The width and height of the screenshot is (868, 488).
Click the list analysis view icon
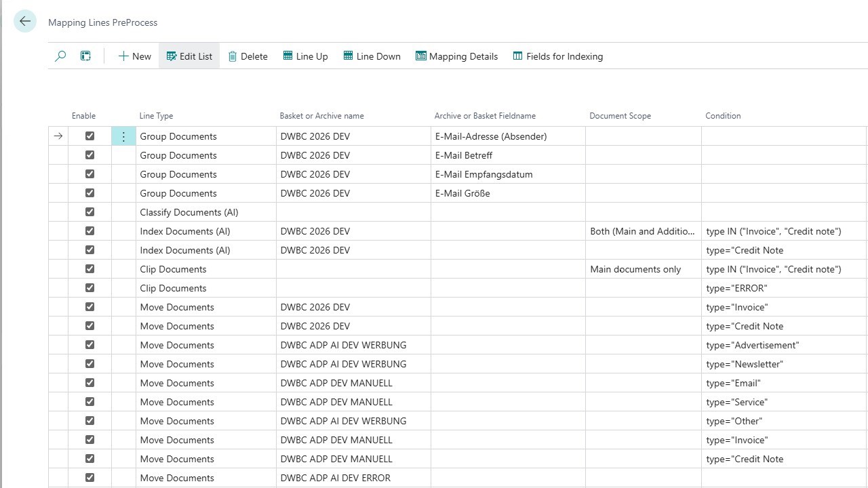click(85, 56)
